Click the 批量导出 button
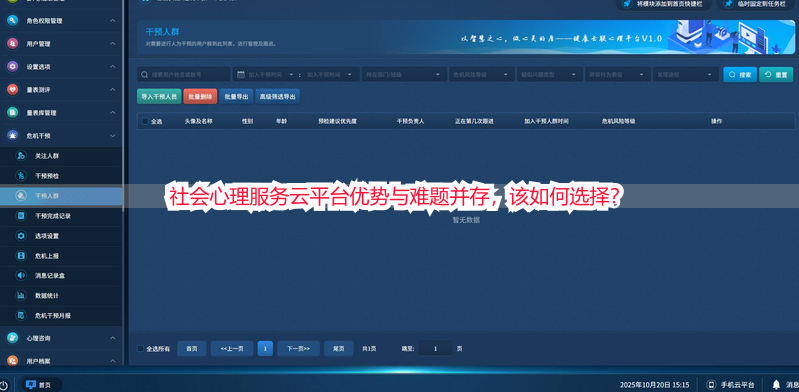This screenshot has height=392, width=799. 236,96
